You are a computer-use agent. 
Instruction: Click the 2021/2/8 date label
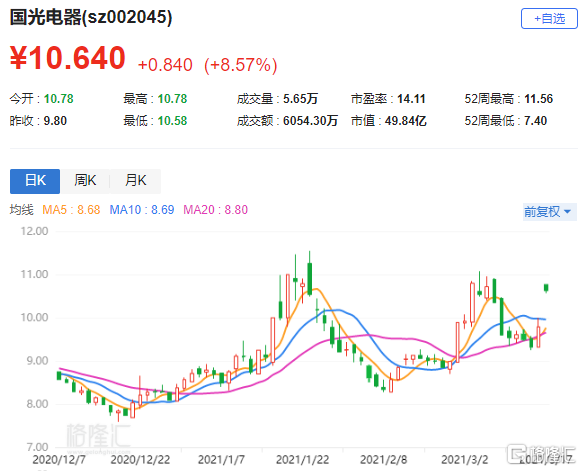click(x=383, y=460)
